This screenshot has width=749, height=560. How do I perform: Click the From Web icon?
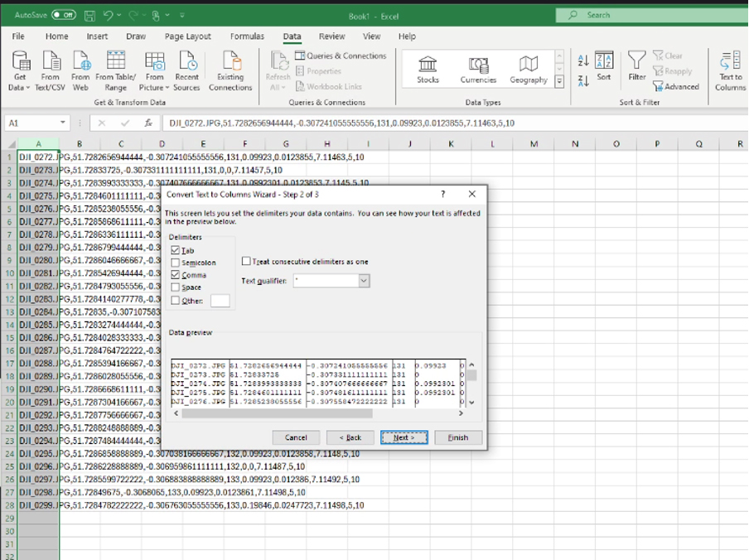(x=80, y=70)
